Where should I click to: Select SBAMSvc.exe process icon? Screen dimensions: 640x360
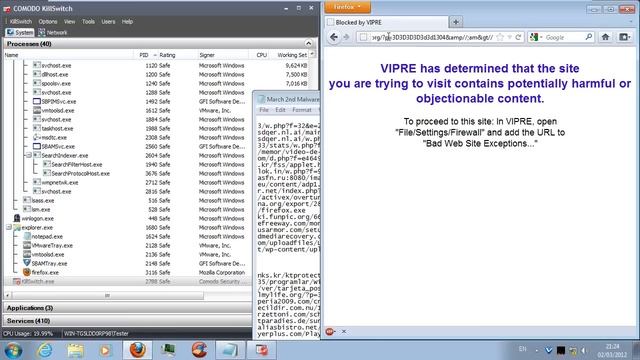pyautogui.click(x=36, y=147)
